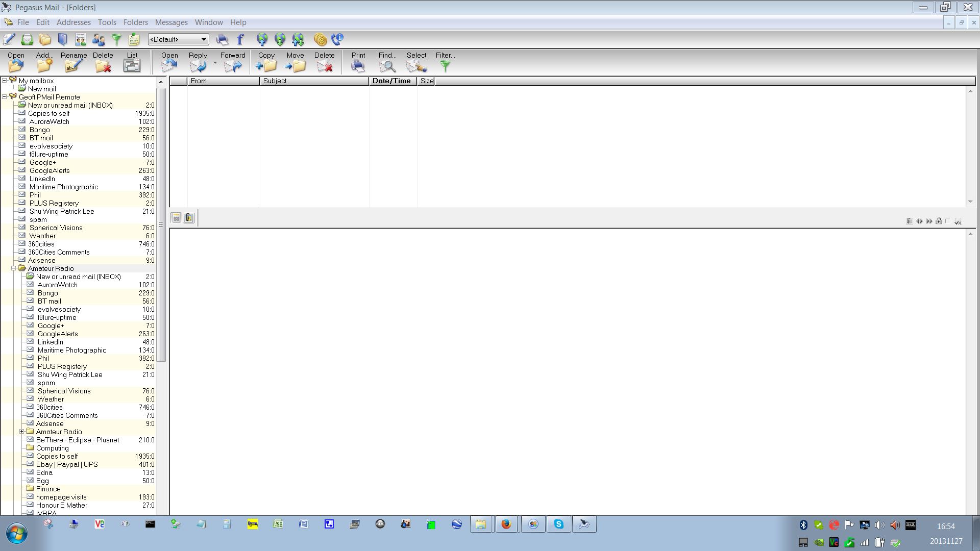Select the homepage visits folder

(61, 497)
